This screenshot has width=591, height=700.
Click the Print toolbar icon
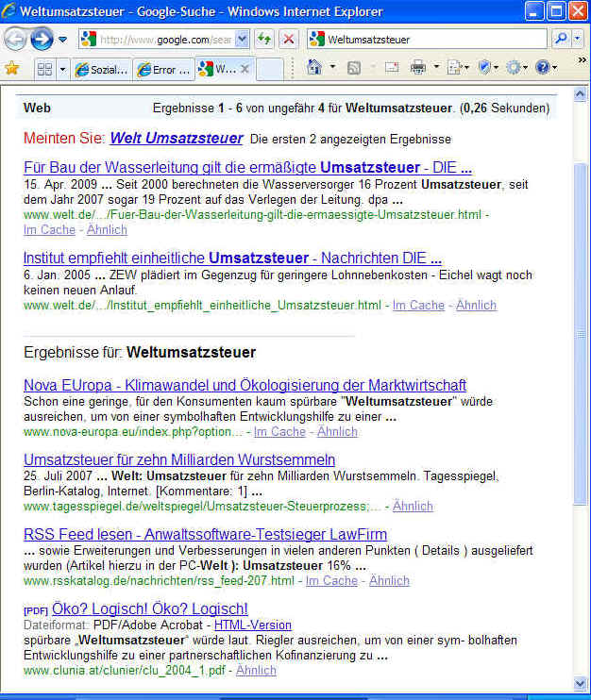[x=416, y=68]
